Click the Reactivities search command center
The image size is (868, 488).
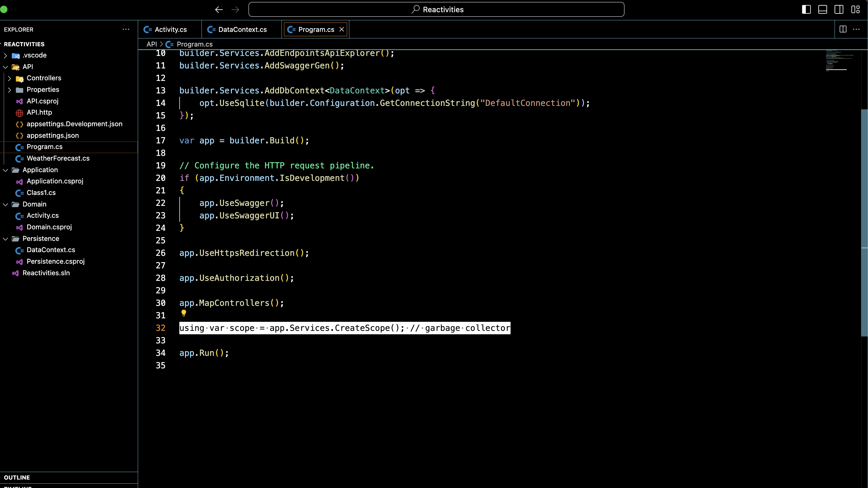click(x=436, y=9)
